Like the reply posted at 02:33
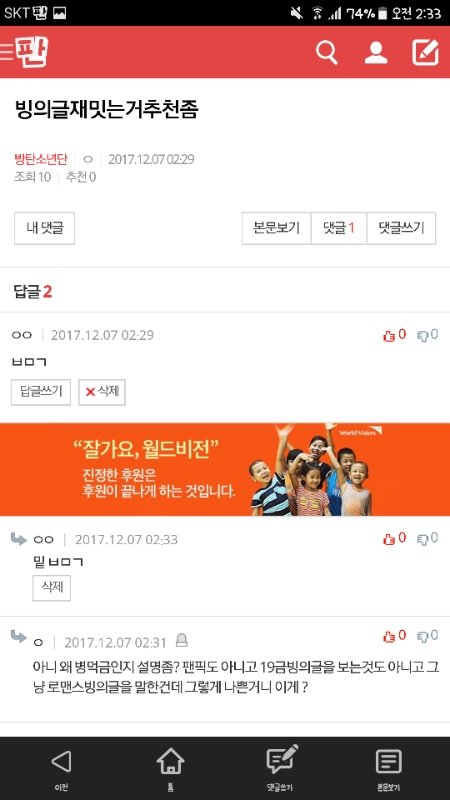The image size is (450, 800). click(x=394, y=538)
